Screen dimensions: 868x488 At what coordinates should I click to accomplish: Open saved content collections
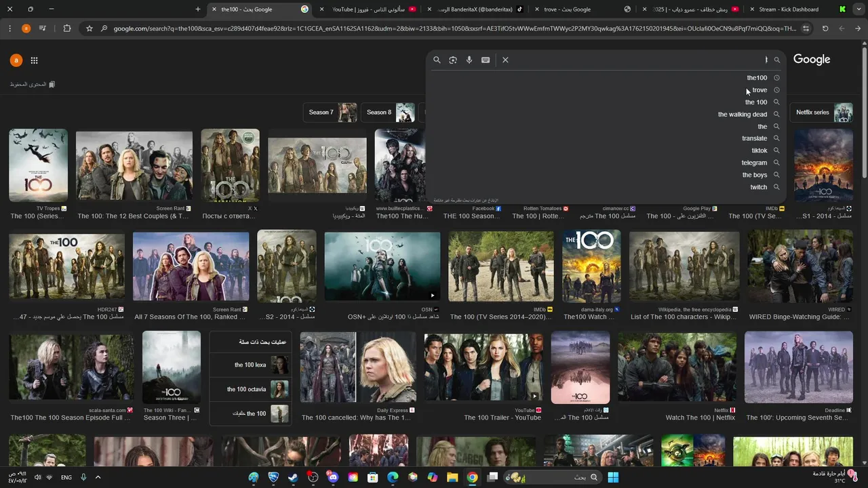tap(33, 84)
